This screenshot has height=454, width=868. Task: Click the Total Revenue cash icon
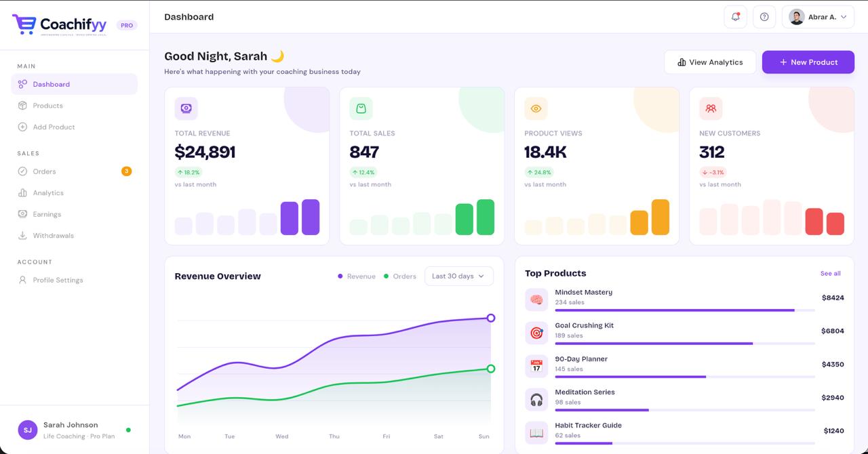(186, 108)
